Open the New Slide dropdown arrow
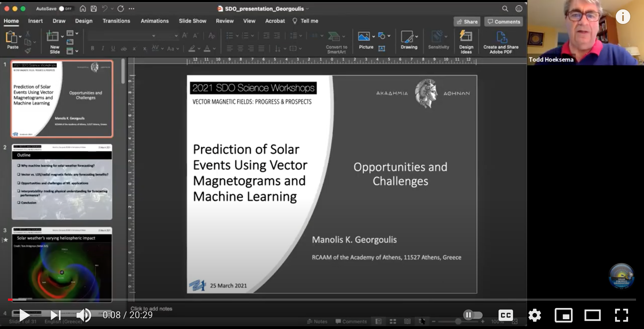 pos(62,37)
